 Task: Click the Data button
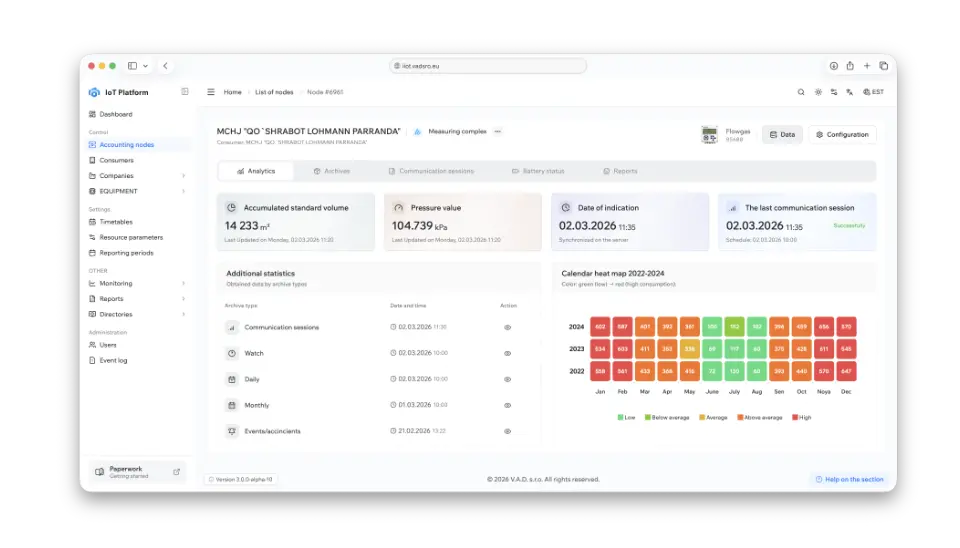(782, 135)
